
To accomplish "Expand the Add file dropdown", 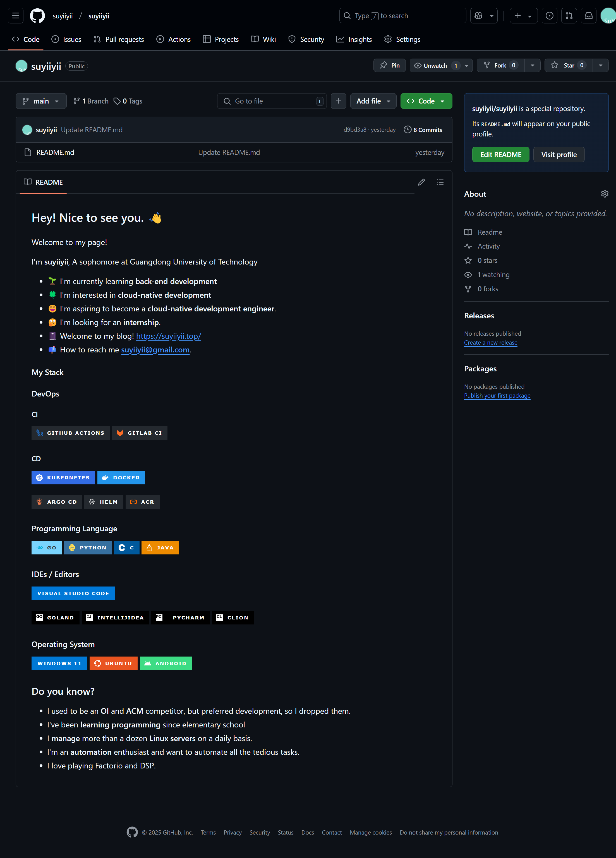I will pos(373,101).
